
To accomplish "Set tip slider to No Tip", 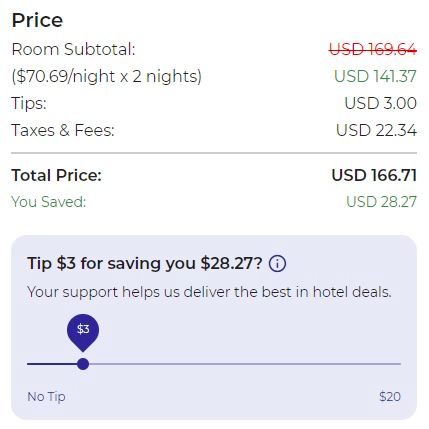I will pyautogui.click(x=46, y=397).
